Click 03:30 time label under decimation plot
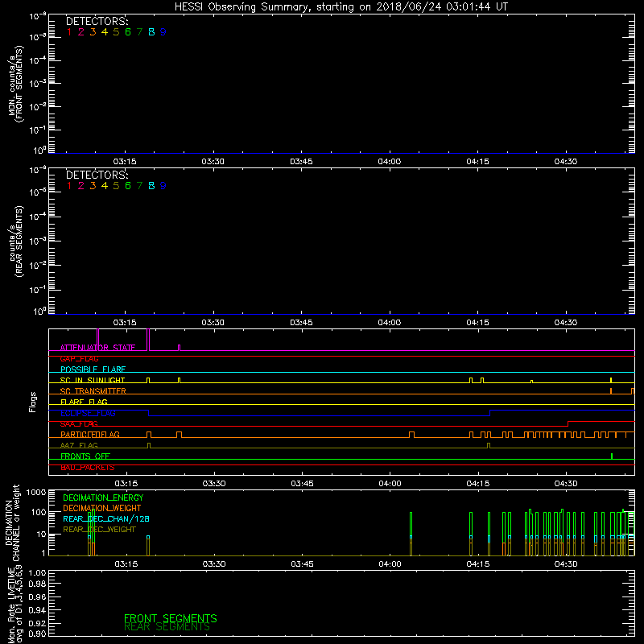 click(x=214, y=564)
